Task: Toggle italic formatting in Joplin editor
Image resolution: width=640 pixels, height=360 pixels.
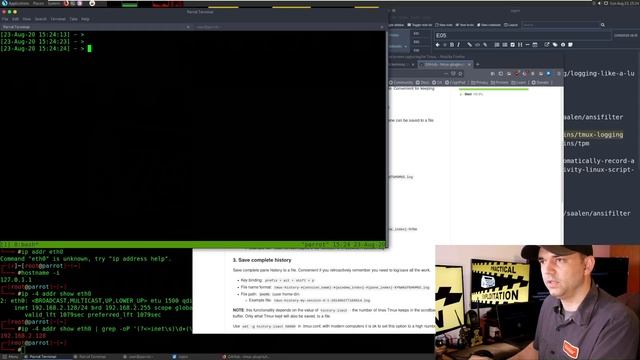Action: pos(458,45)
